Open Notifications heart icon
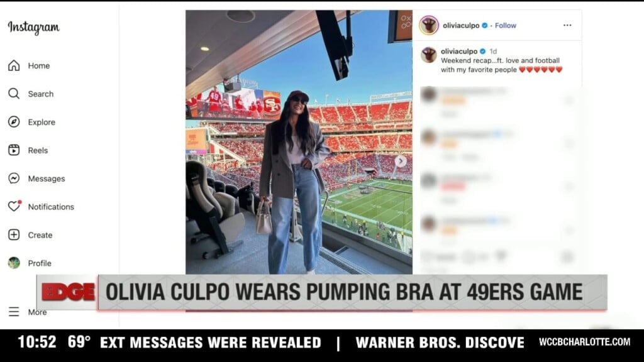Screen dimensions: 644x362 (14, 206)
